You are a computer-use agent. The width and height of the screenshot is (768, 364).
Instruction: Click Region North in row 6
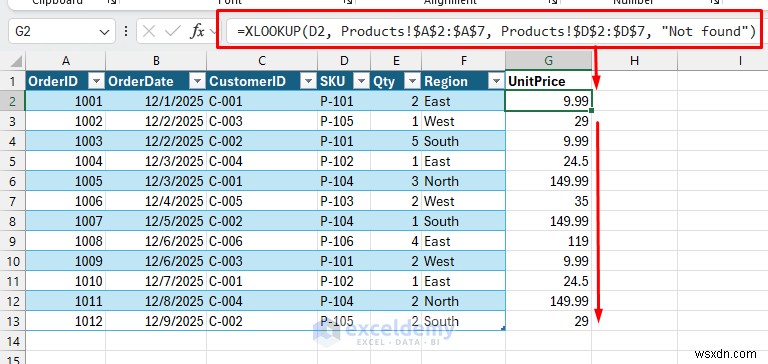click(463, 181)
